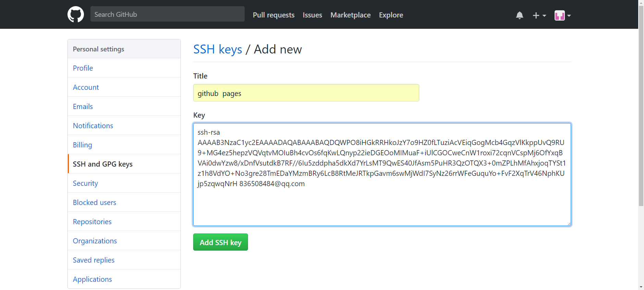Click the 'ssh-rsa' text in Key
Image resolution: width=644 pixels, height=290 pixels.
click(x=209, y=132)
